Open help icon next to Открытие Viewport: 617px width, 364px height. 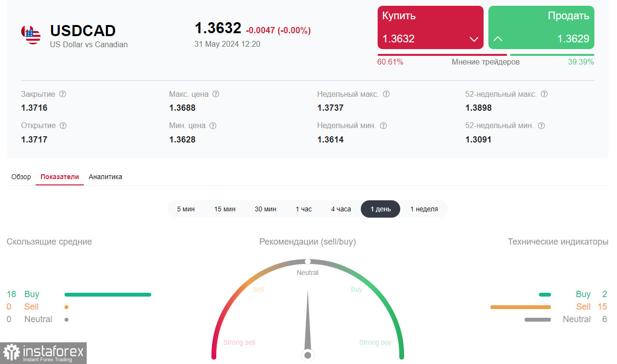pyautogui.click(x=63, y=126)
